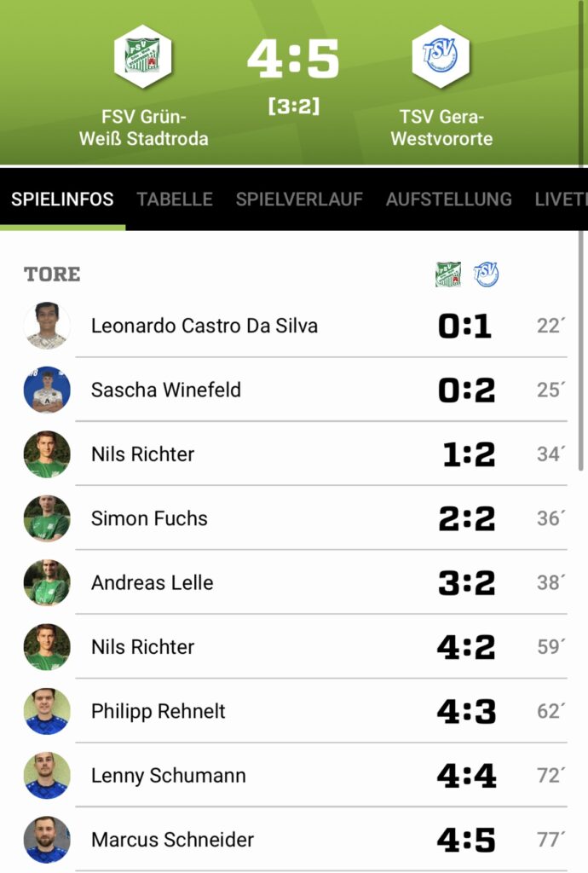Select the Spielinfos tab

coord(62,199)
